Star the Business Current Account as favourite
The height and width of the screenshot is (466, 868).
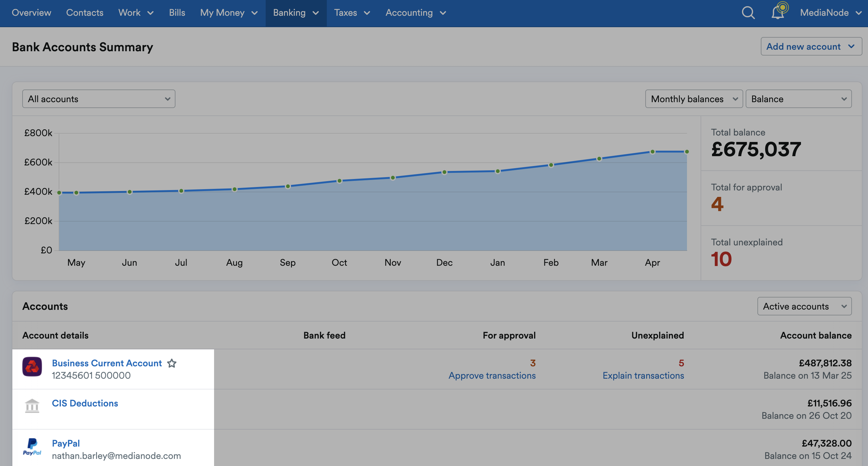click(x=172, y=363)
